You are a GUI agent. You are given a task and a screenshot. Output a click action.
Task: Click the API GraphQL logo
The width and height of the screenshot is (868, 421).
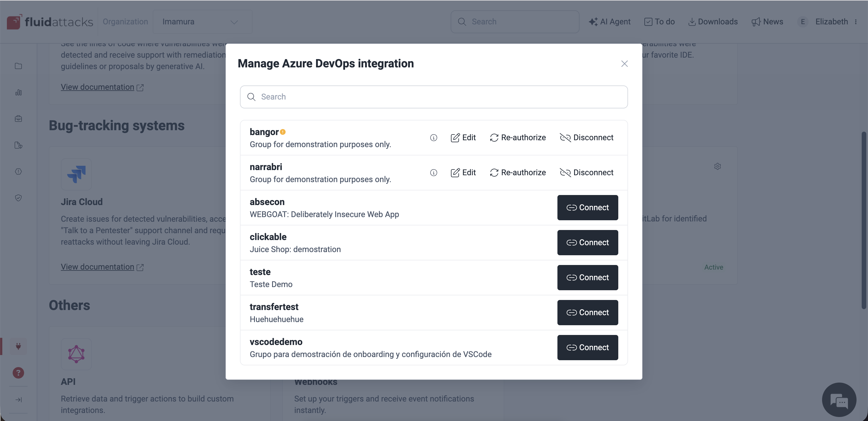point(76,354)
